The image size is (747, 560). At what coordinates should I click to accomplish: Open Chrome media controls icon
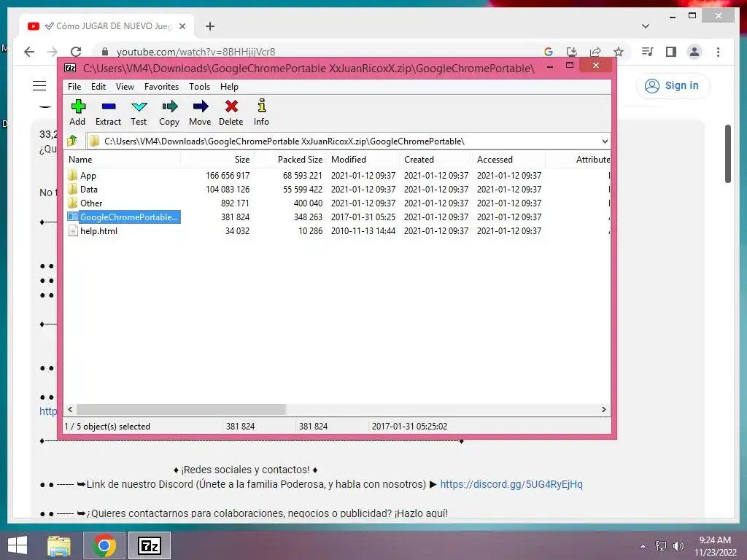[648, 52]
